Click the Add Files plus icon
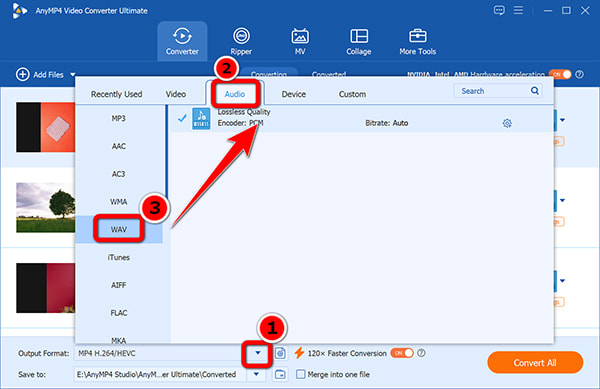 (x=23, y=74)
